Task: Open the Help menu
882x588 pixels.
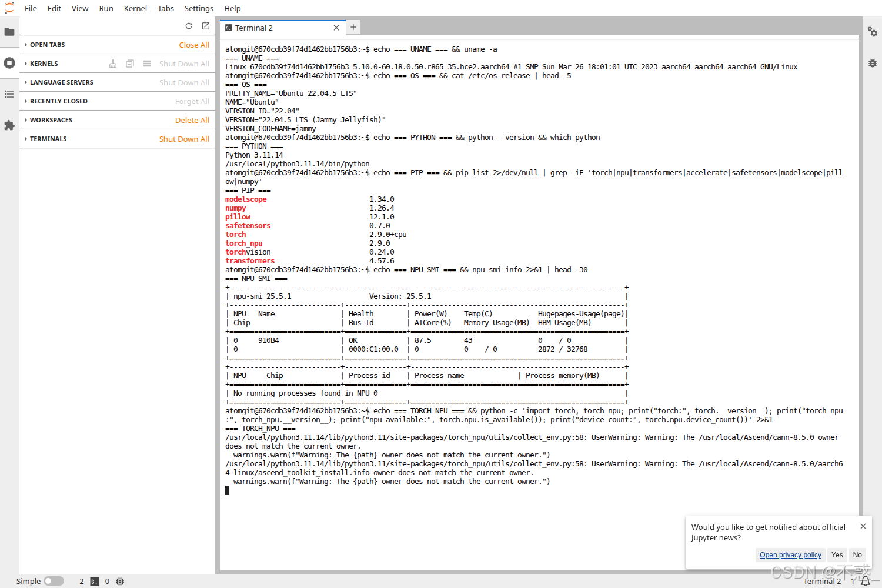Action: (232, 8)
